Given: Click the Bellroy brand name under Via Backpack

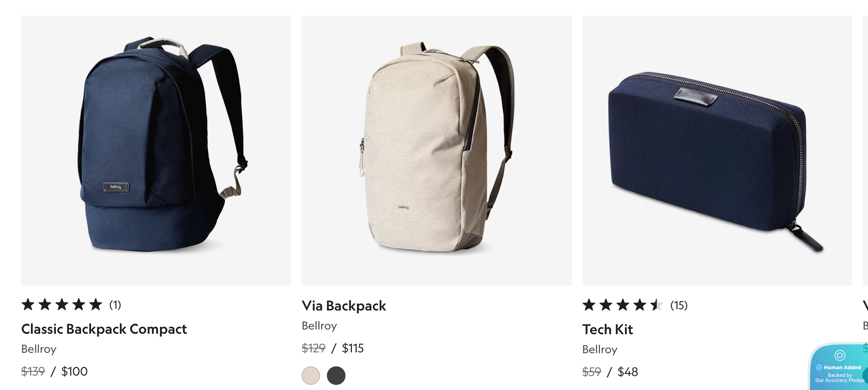Looking at the screenshot, I should tap(319, 326).
